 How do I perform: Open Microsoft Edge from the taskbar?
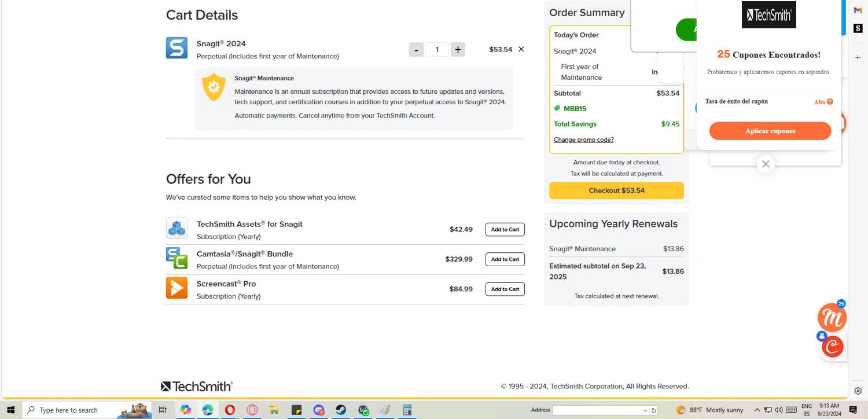point(208,410)
